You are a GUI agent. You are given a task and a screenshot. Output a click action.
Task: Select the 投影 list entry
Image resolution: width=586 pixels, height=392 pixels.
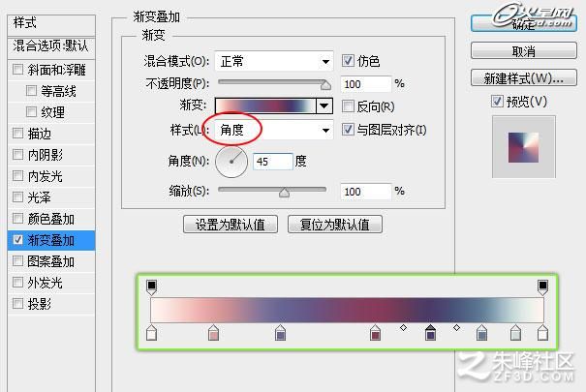[51, 304]
